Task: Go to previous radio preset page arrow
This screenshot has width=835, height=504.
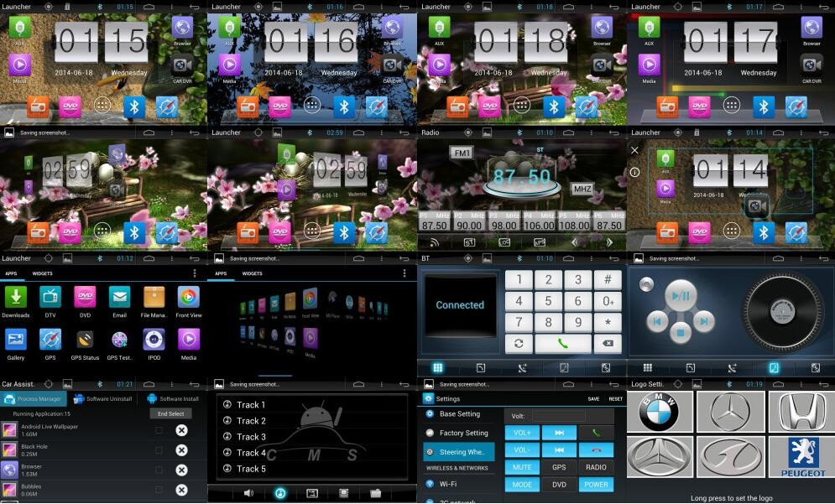Action: pyautogui.click(x=575, y=242)
